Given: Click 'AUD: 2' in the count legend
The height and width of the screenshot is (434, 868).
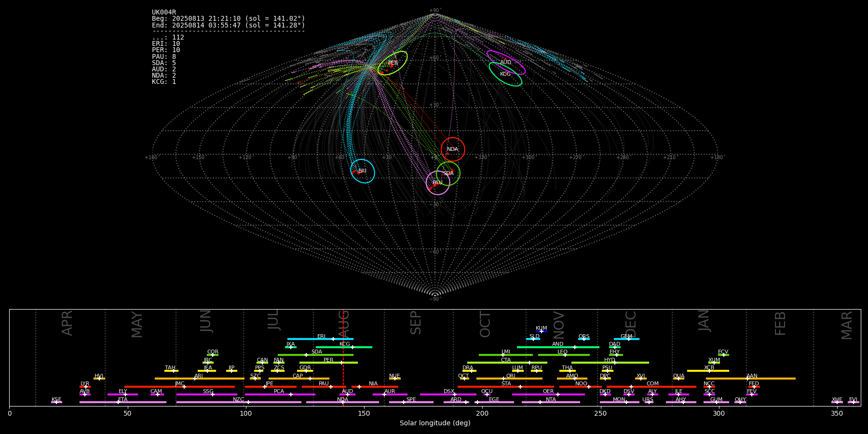Looking at the screenshot, I should pyautogui.click(x=164, y=69).
